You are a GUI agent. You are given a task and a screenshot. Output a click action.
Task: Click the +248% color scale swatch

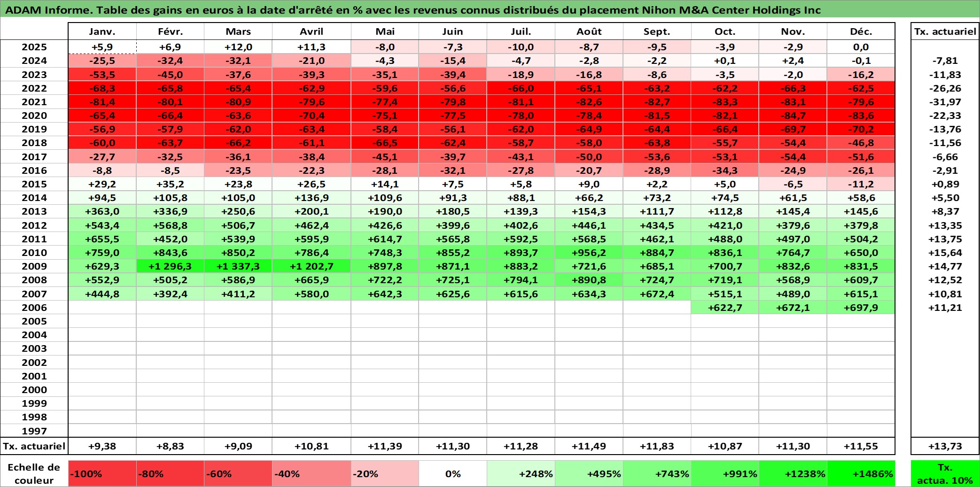[521, 473]
